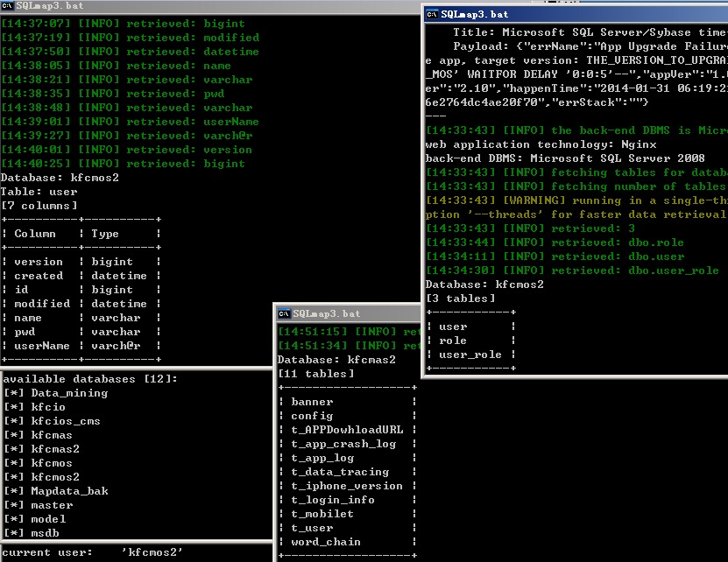The height and width of the screenshot is (562, 728).
Task: Click 'kfcmas' in available databases list
Action: tap(52, 435)
